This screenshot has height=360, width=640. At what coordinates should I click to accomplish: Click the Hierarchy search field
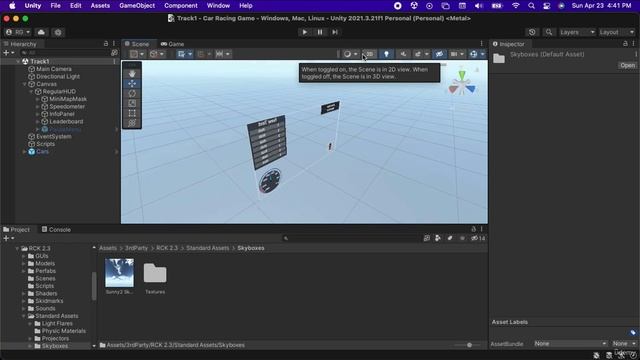click(x=64, y=53)
